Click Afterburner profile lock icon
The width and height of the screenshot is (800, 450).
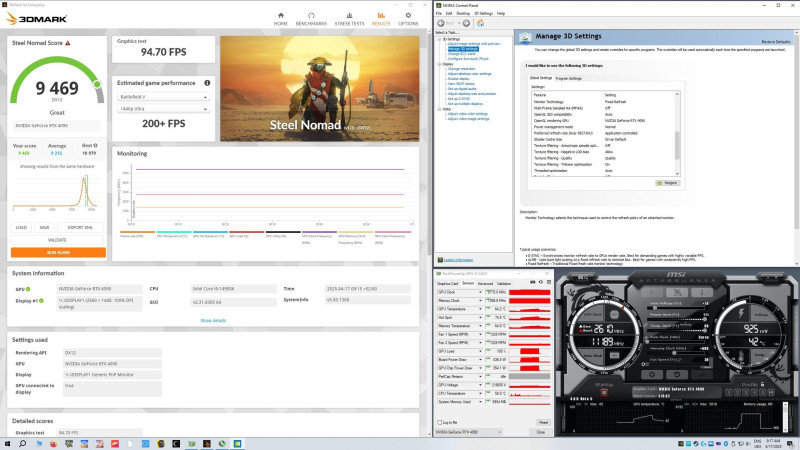click(x=762, y=384)
